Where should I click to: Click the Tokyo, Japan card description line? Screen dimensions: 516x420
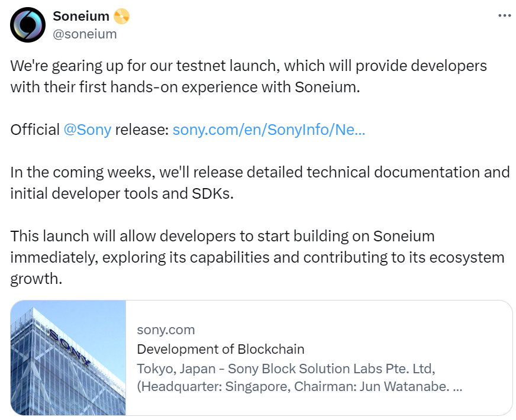(x=286, y=369)
